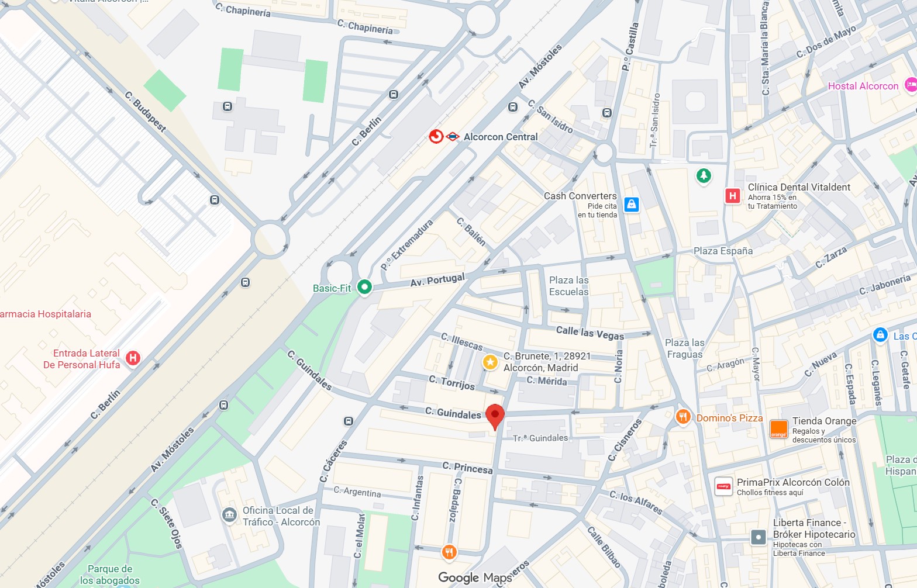Select the Basic-Fit green marker icon
This screenshot has height=588, width=917.
tap(364, 287)
